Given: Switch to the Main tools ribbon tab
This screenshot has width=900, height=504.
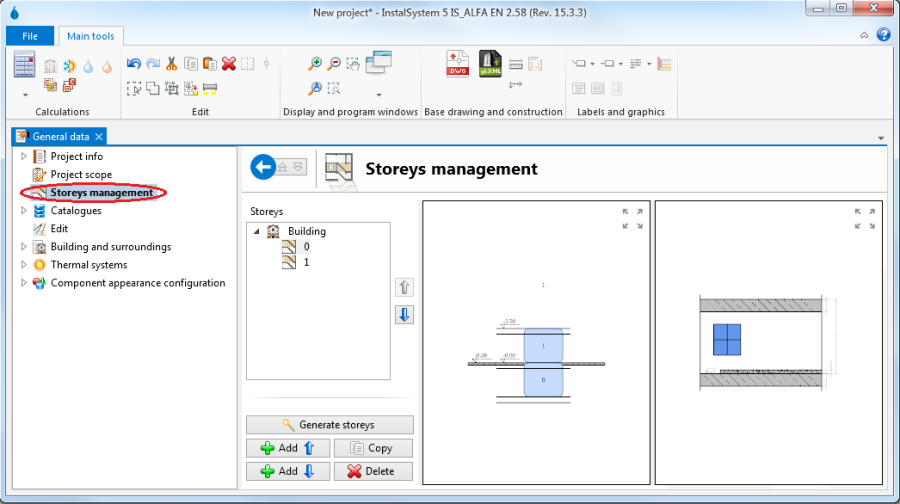Looking at the screenshot, I should click(91, 36).
